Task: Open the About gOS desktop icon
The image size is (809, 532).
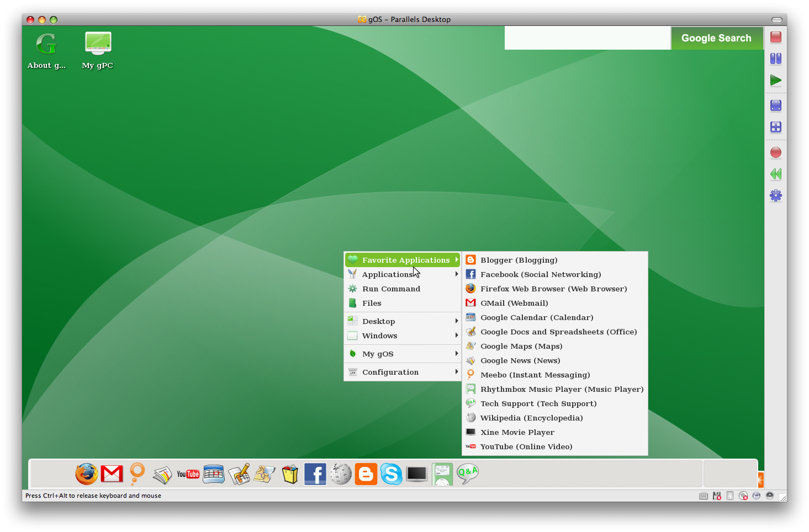Action: coord(46,51)
